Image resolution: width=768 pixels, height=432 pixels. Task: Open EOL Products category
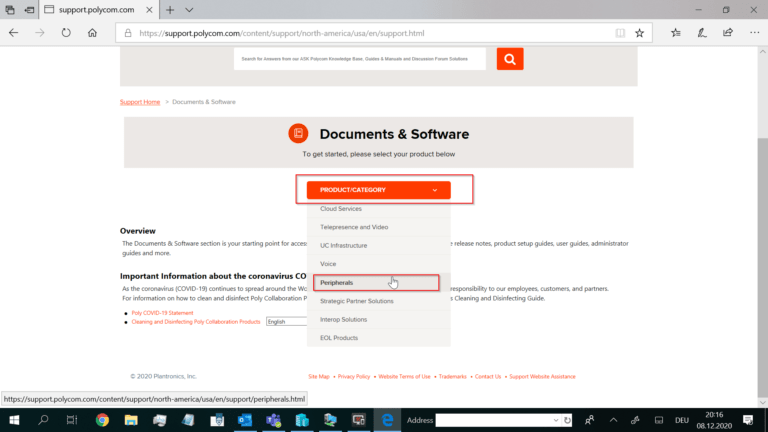click(339, 338)
